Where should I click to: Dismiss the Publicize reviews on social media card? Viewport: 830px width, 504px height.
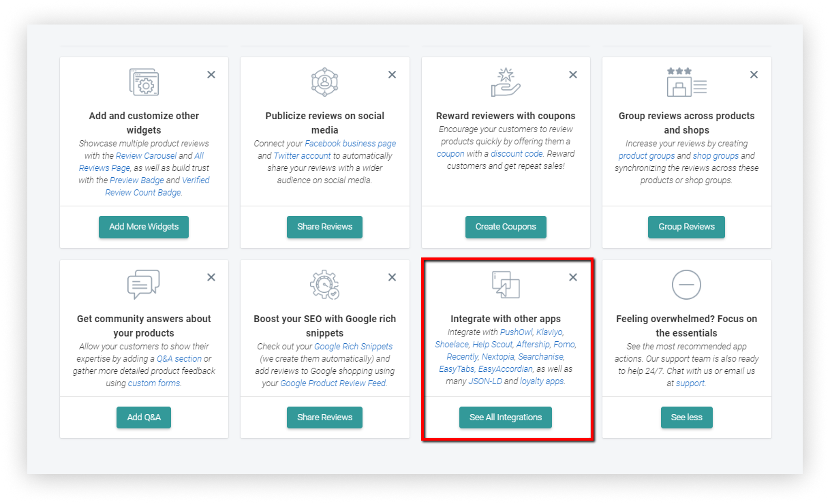click(392, 75)
